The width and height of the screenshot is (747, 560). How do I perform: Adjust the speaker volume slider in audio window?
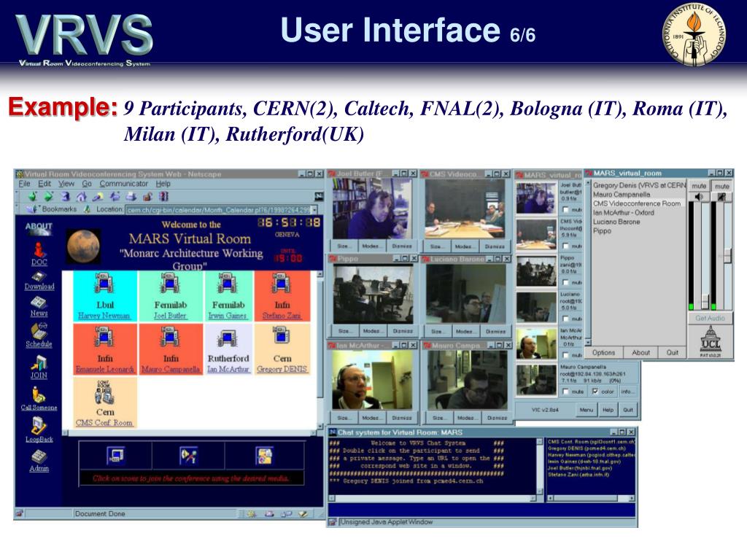704,301
